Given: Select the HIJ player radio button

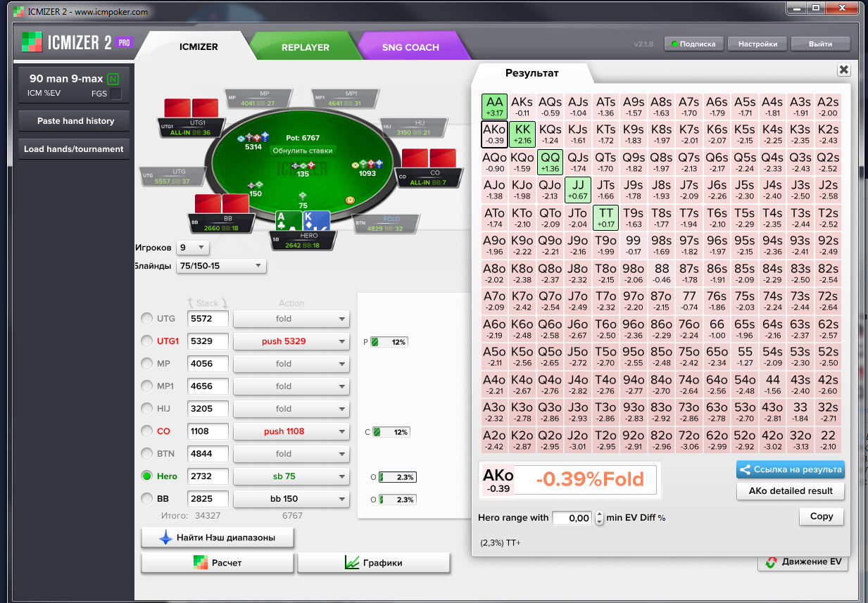Looking at the screenshot, I should [x=147, y=409].
